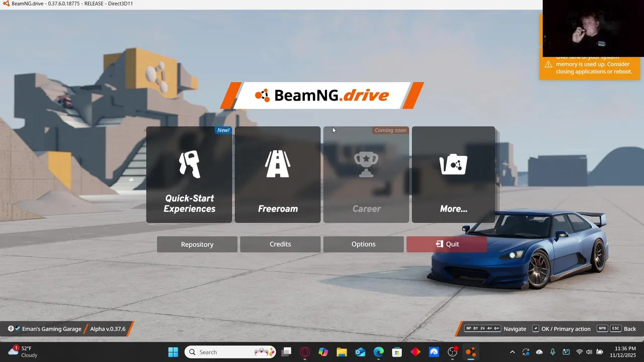This screenshot has height=362, width=644.
Task: Click the taskbar Search box
Action: click(230, 352)
